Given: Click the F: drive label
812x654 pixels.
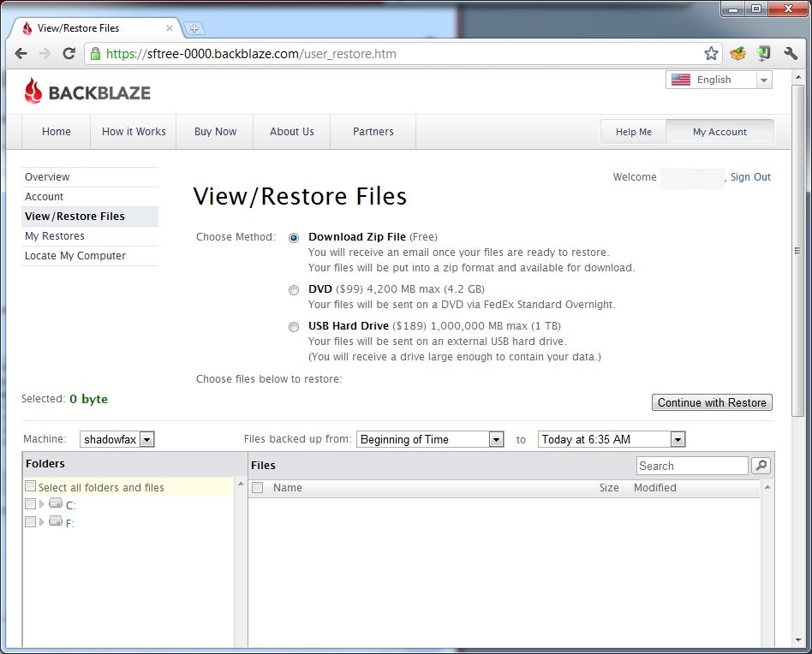Looking at the screenshot, I should click(70, 524).
